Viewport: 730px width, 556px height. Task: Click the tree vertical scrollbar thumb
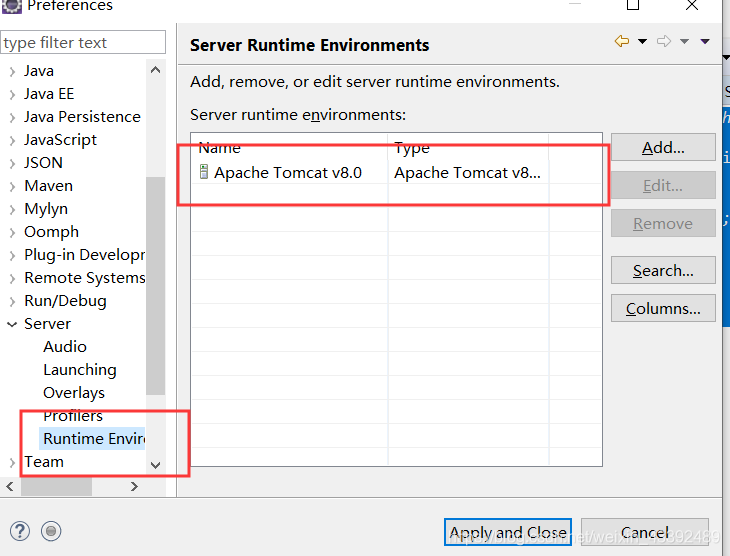click(x=155, y=285)
